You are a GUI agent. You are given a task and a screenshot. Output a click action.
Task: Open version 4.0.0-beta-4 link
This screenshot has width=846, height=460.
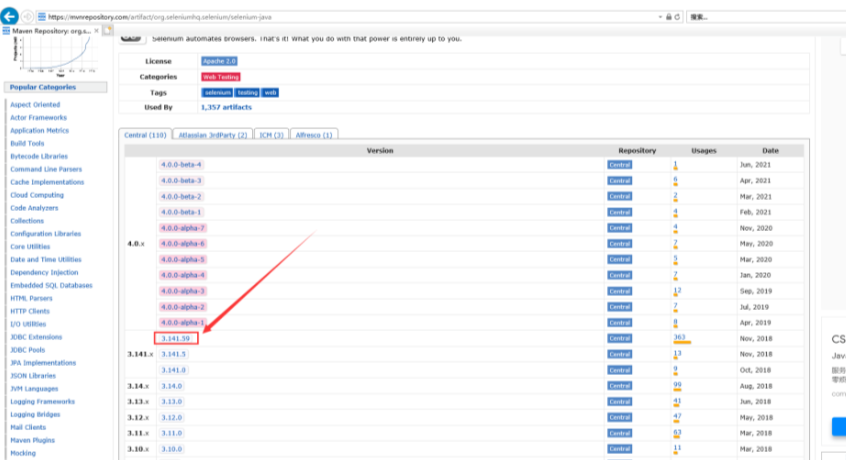point(181,164)
